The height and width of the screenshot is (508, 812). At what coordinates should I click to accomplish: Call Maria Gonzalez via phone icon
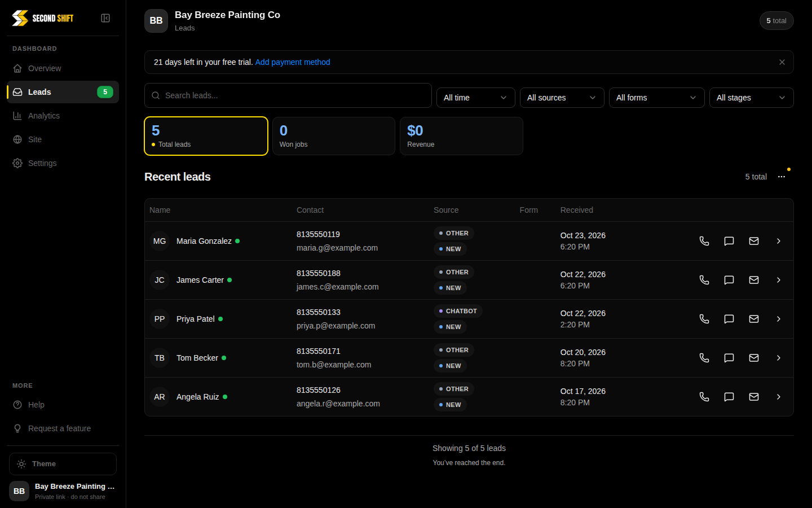click(704, 241)
